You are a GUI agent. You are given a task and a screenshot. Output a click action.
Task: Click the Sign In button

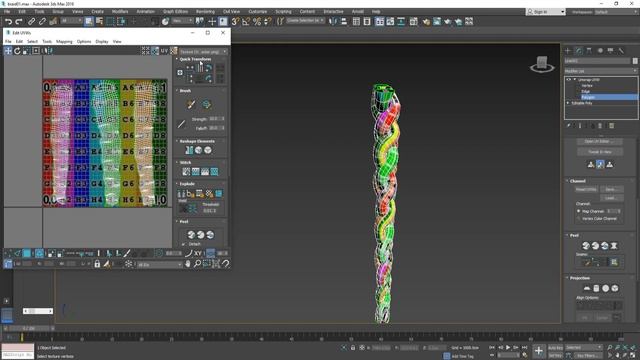pyautogui.click(x=546, y=12)
